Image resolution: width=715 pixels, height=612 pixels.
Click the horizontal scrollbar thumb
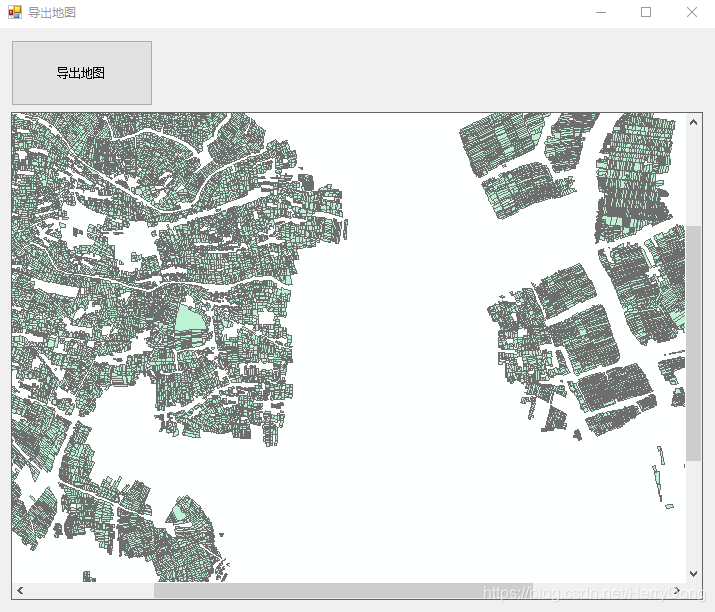(x=342, y=591)
